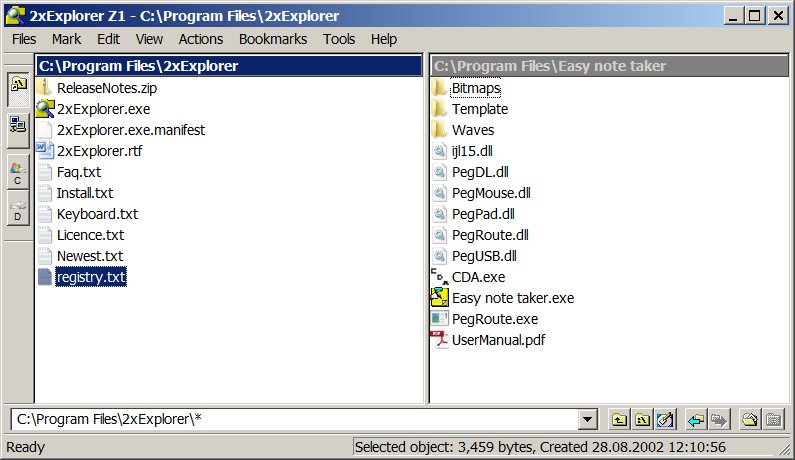Open the Mark menu
This screenshot has width=795, height=460.
(66, 39)
